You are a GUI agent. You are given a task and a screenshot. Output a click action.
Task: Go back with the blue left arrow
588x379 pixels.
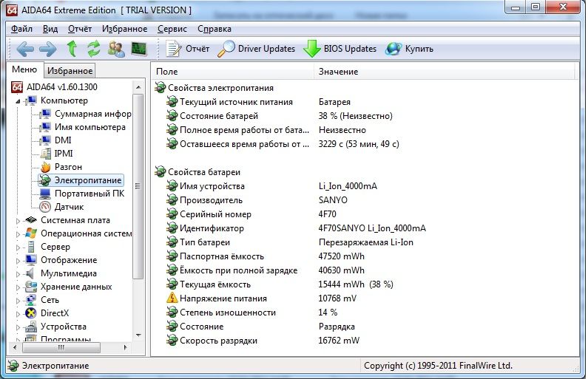pos(25,49)
